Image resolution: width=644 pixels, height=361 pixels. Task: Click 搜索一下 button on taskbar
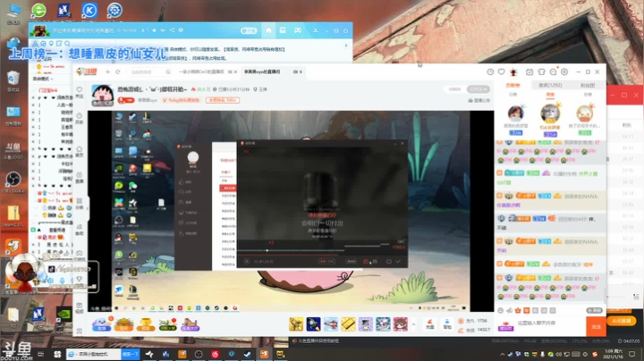click(131, 354)
